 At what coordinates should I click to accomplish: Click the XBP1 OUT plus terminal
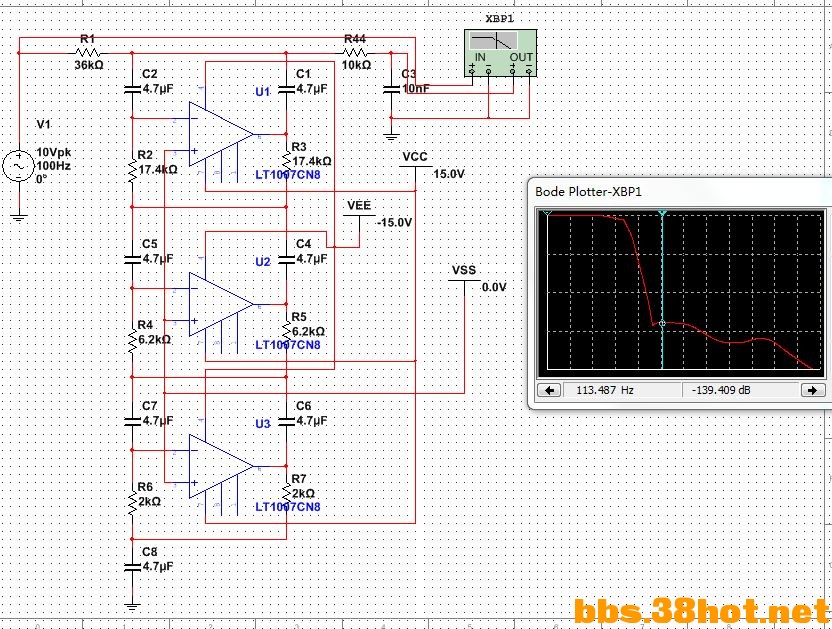[513, 70]
